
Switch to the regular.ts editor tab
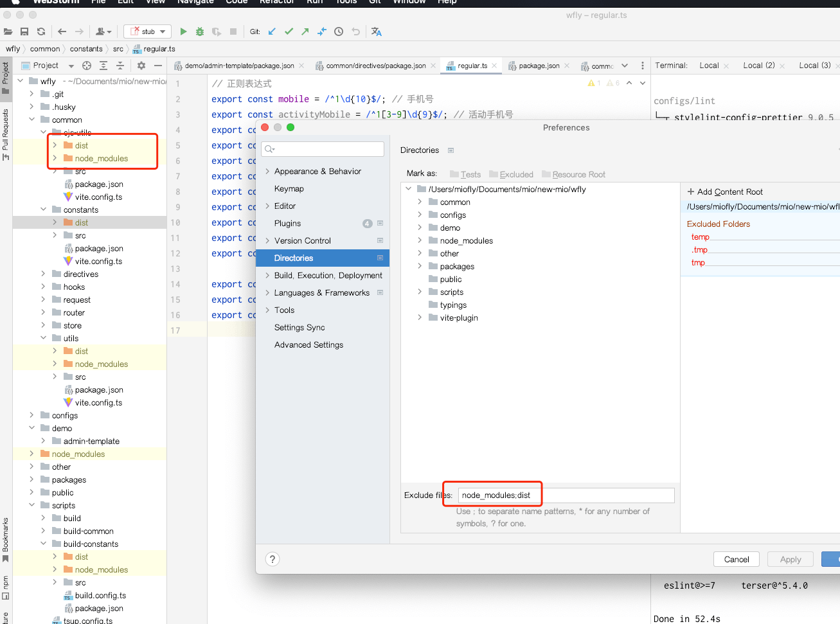click(x=472, y=66)
